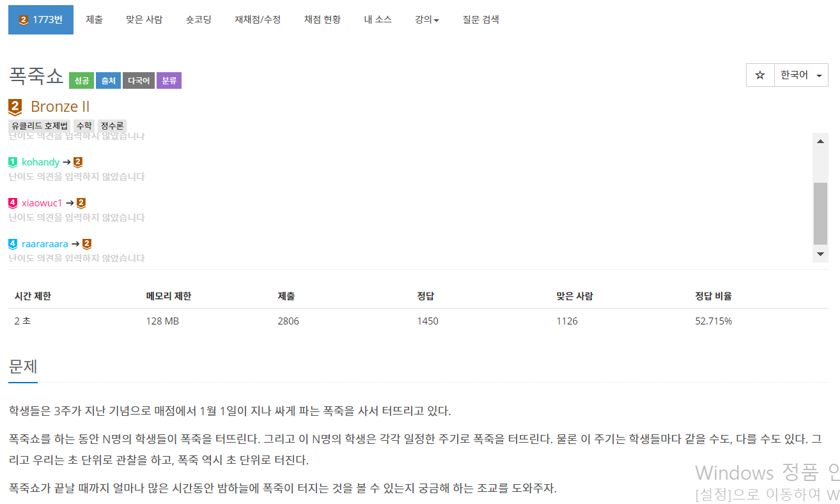Open the 내 소스 tab
The image size is (840, 504).
click(x=378, y=20)
